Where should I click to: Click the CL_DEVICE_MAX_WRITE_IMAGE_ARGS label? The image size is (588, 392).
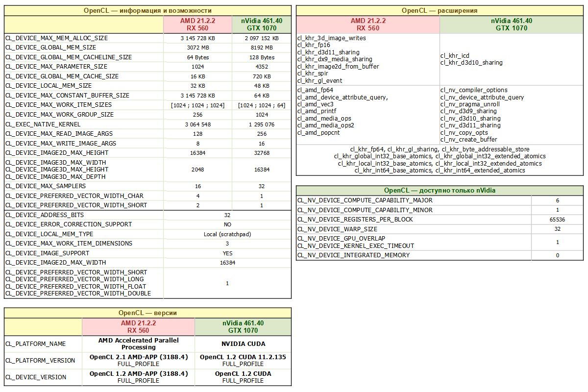tap(61, 144)
